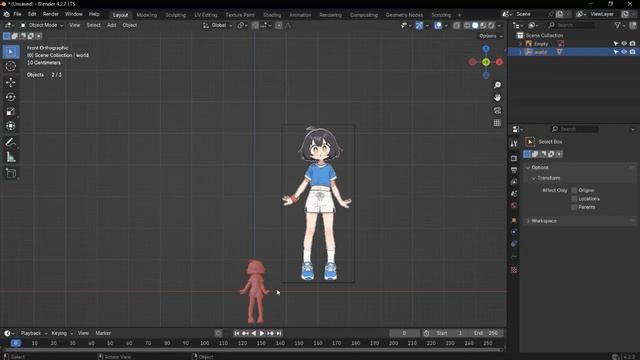This screenshot has height=360, width=640.
Task: Open the File menu
Action: (x=18, y=14)
